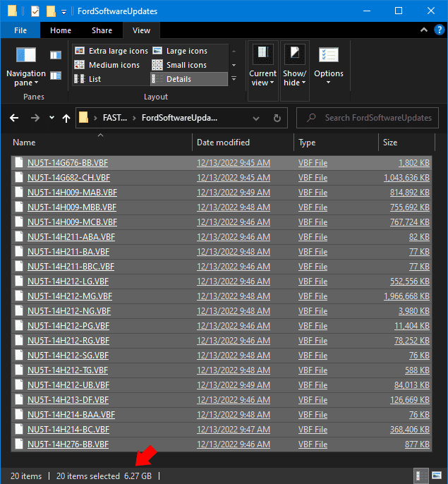Switch to large thumbnails view in the status bar
This screenshot has height=484, width=448.
[x=437, y=476]
